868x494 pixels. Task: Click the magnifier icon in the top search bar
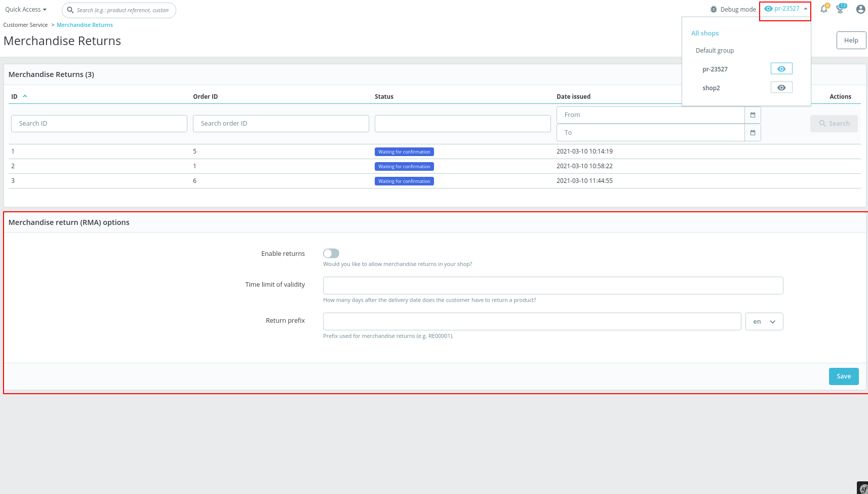click(x=71, y=10)
